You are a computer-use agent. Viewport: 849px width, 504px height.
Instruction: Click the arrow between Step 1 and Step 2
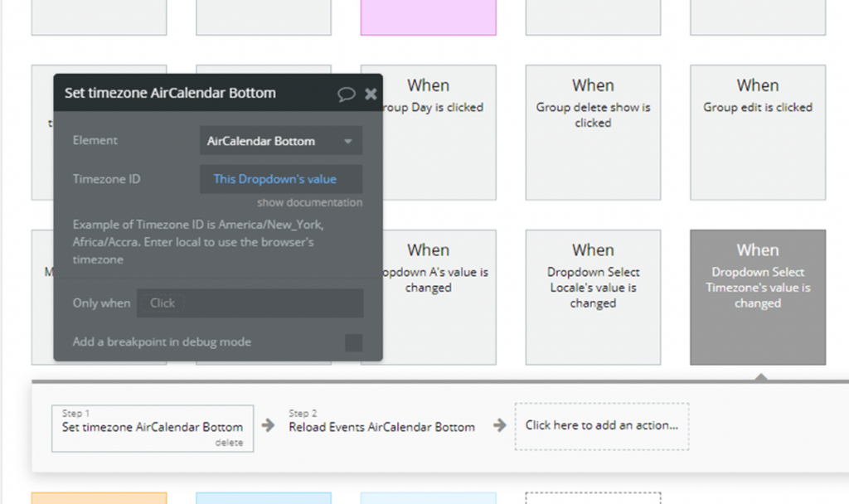click(x=269, y=426)
